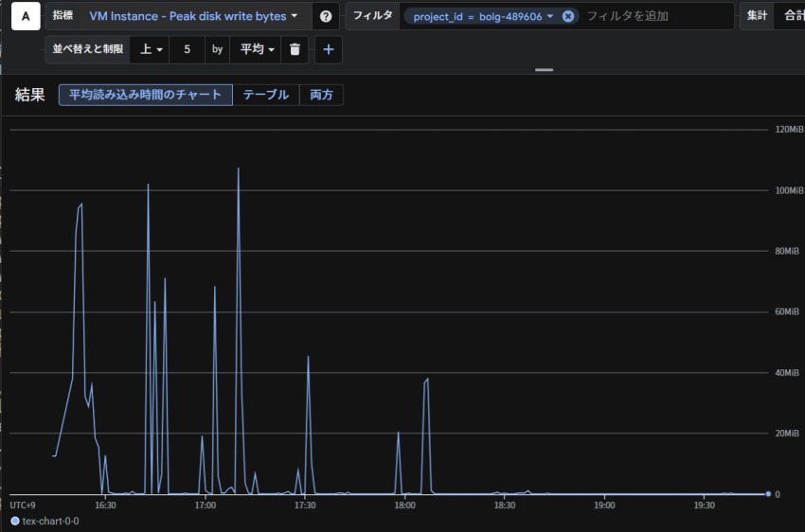Click the limit value field showing 5

click(188, 49)
